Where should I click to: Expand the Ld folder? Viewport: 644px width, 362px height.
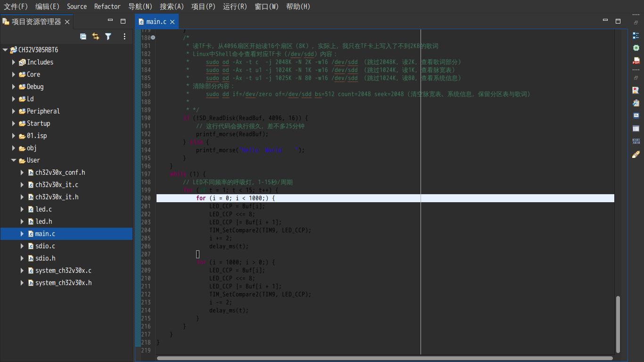pyautogui.click(x=14, y=99)
